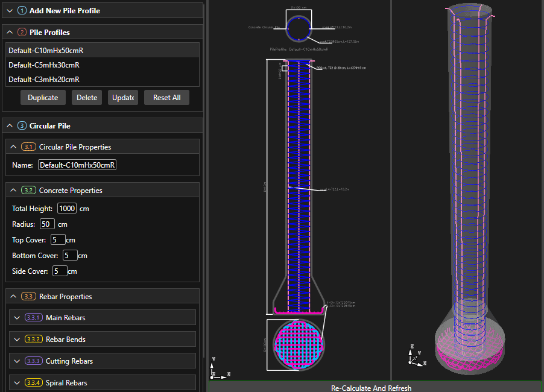Select the Default-C5mHx30cmR pile profile
Screen dimensions: 544x392
(x=44, y=65)
